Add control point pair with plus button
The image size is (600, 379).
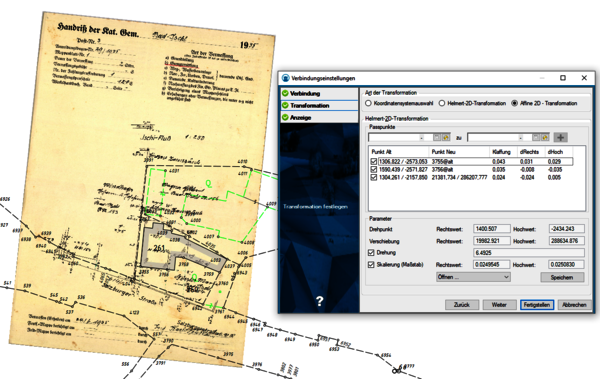561,137
